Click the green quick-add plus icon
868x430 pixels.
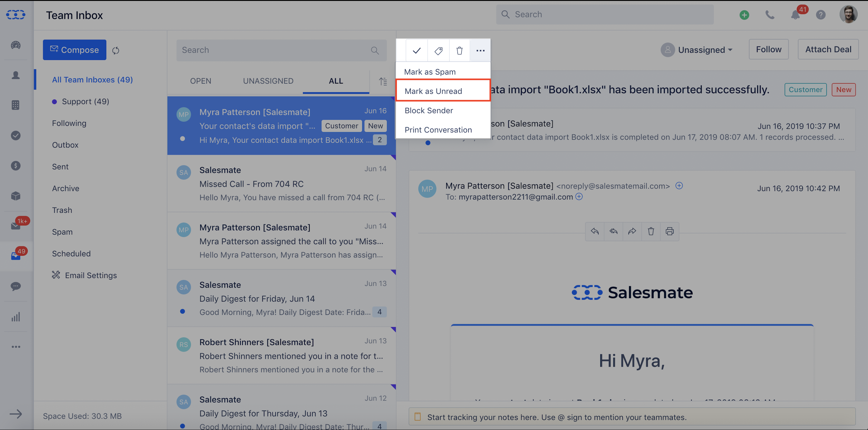click(x=744, y=15)
